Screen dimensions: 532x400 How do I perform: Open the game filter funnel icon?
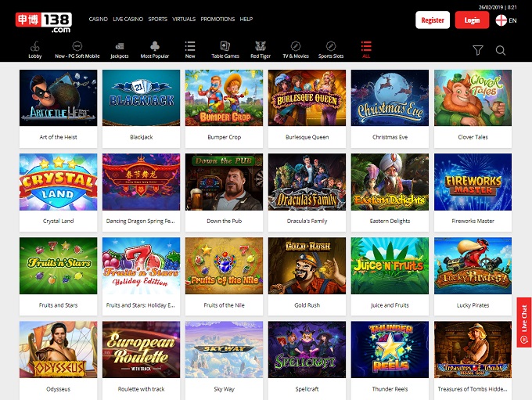pos(478,50)
